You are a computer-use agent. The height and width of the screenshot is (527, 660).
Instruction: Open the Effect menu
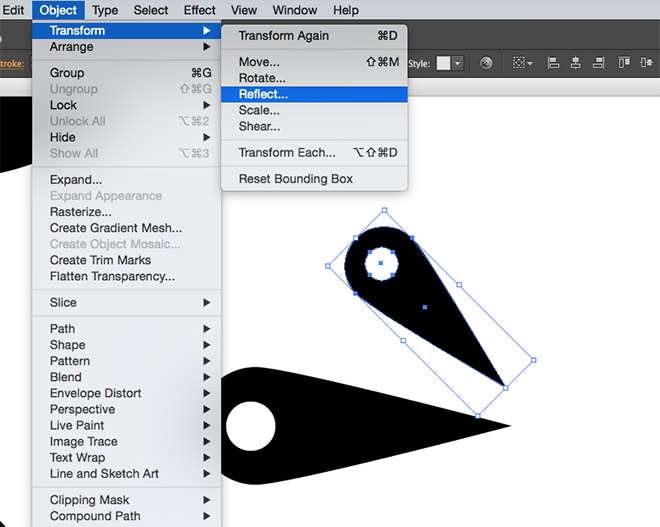click(x=200, y=10)
